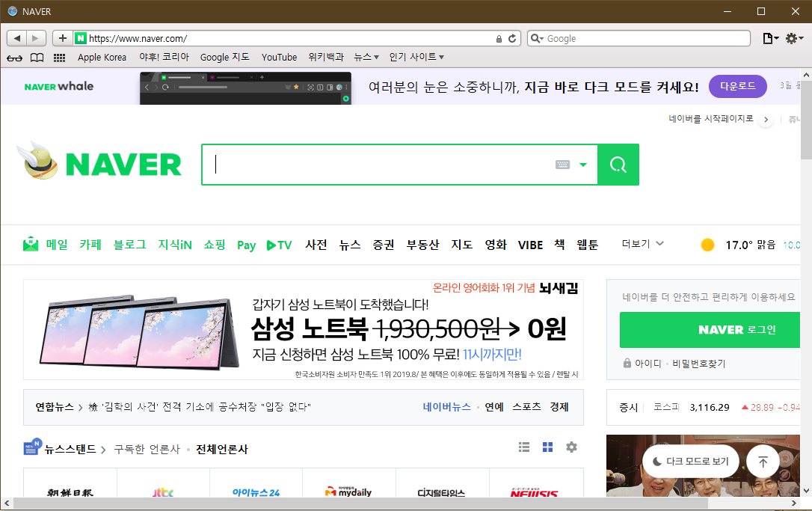This screenshot has height=511, width=812.
Task: Open 네이버뉴스 link
Action: click(446, 407)
